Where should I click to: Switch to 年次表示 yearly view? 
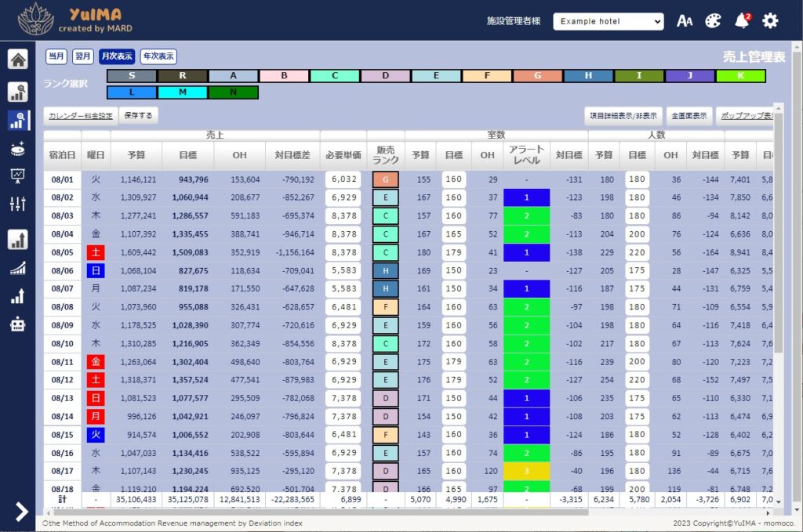[x=158, y=56]
